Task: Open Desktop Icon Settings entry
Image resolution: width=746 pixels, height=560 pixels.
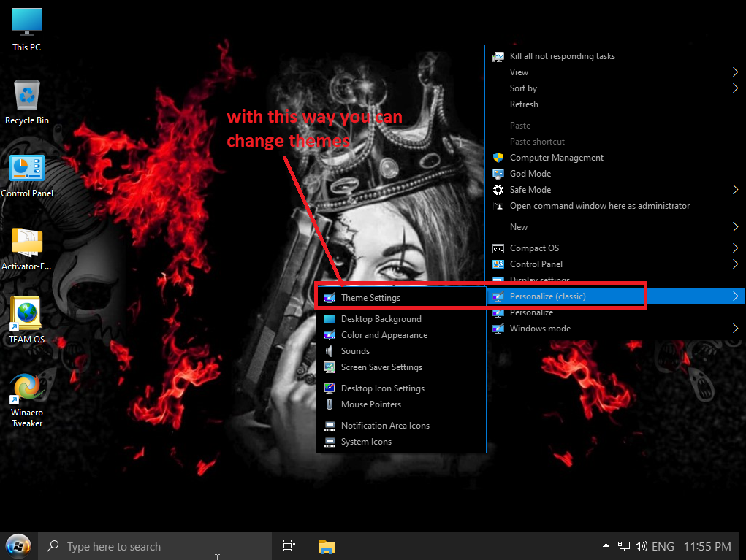Action: pyautogui.click(x=401, y=388)
